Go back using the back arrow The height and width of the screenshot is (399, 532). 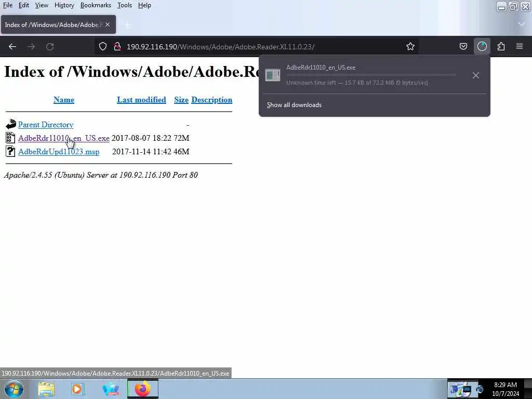tap(12, 46)
